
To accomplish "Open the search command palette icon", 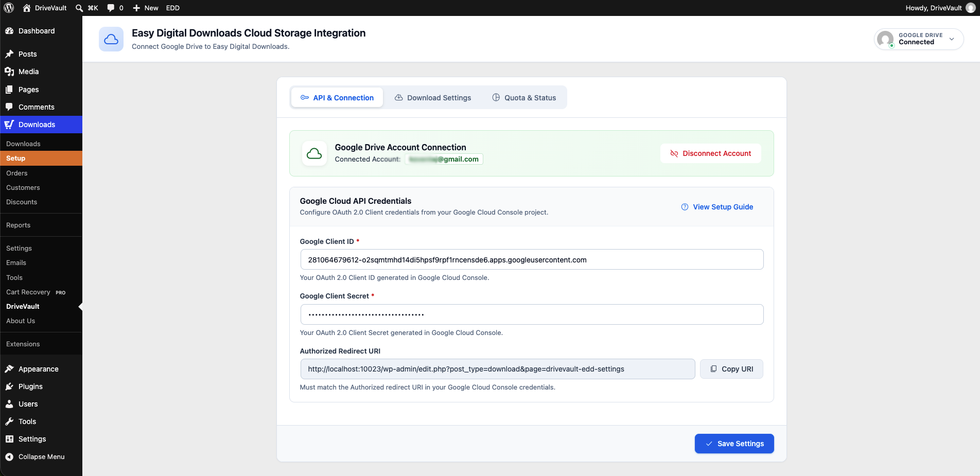I will (79, 8).
